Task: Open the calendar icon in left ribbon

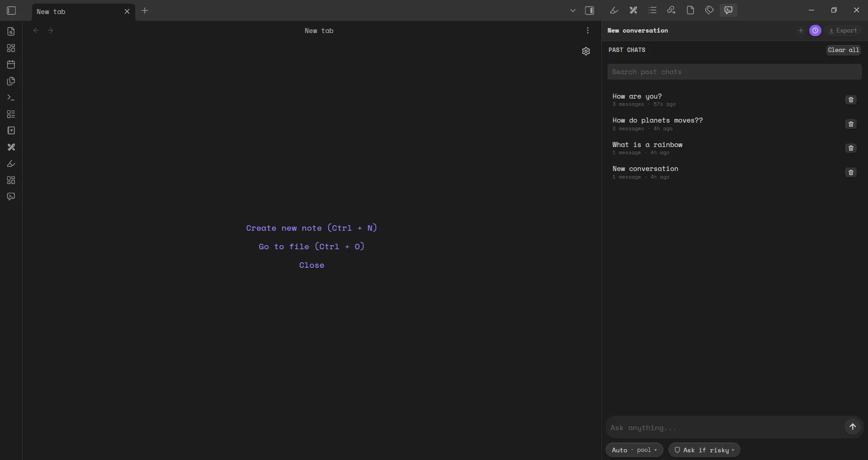Action: pyautogui.click(x=11, y=64)
